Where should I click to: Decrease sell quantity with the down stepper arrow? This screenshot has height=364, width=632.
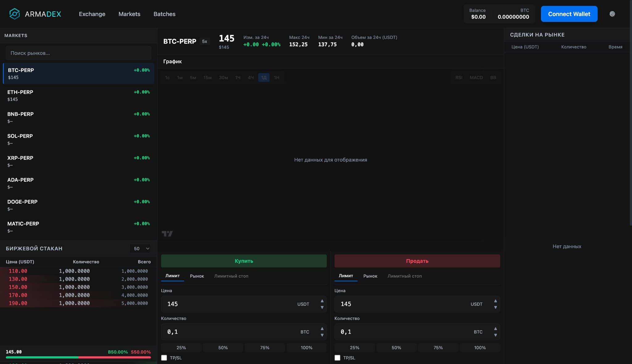click(x=495, y=335)
